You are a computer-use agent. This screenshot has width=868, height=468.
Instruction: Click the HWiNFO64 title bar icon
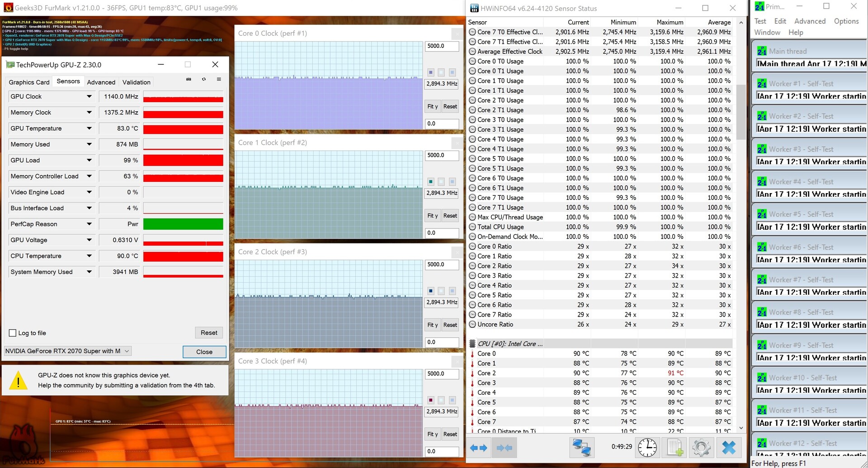tap(474, 8)
